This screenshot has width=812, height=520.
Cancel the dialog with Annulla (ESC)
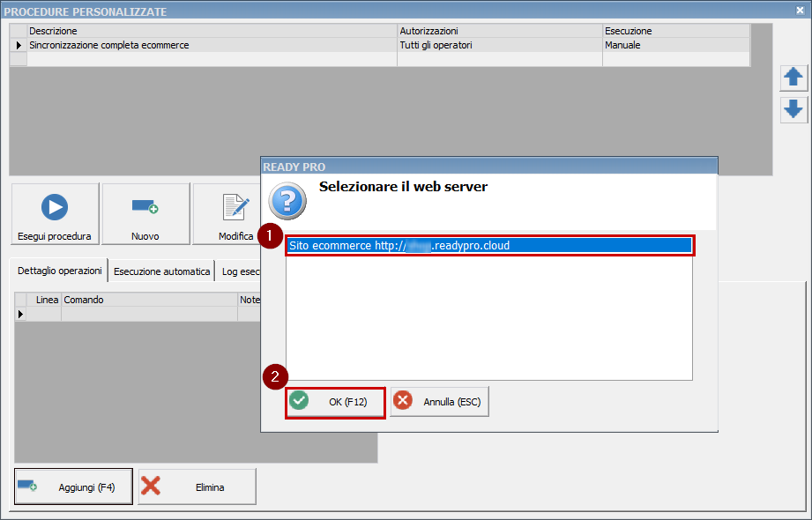(438, 402)
